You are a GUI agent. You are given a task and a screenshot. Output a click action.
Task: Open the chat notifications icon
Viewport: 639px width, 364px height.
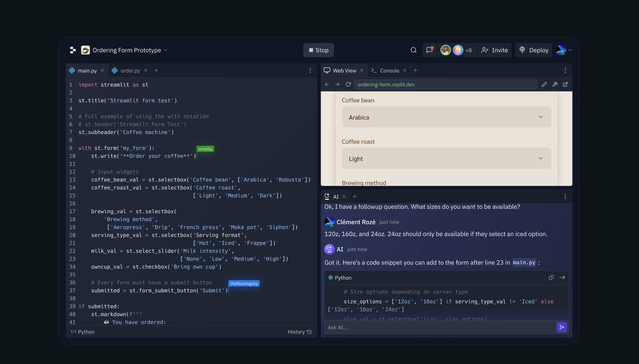(x=429, y=50)
